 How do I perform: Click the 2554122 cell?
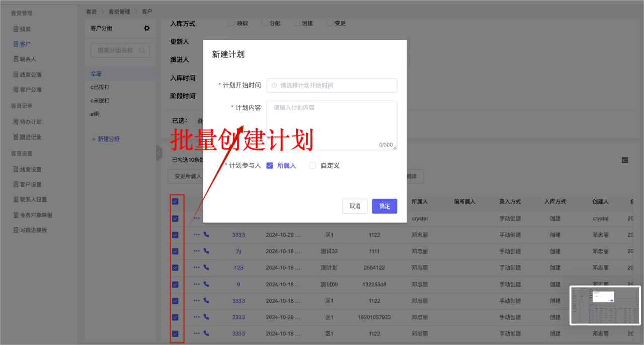[x=374, y=268]
